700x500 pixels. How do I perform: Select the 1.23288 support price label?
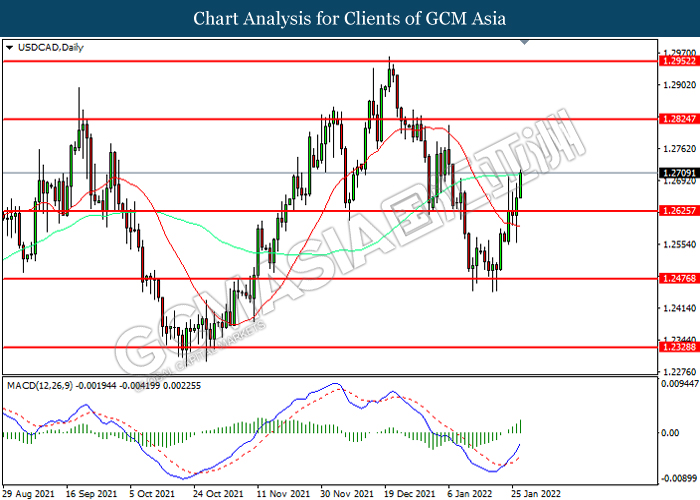point(679,346)
